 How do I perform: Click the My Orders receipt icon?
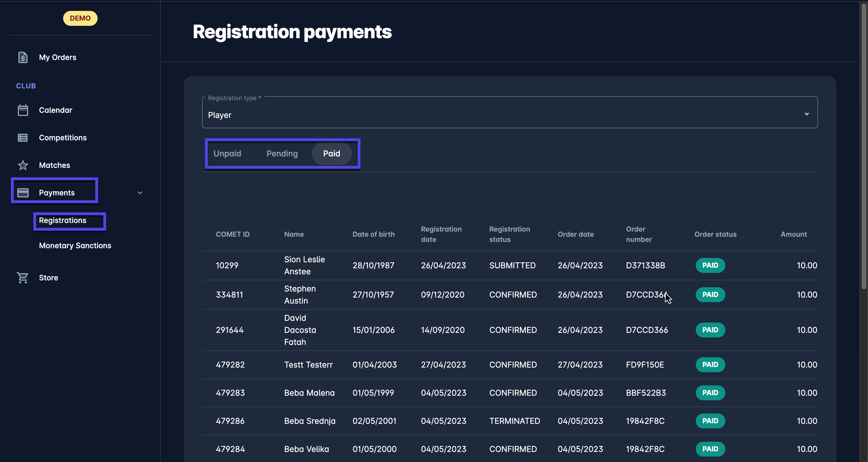(23, 57)
